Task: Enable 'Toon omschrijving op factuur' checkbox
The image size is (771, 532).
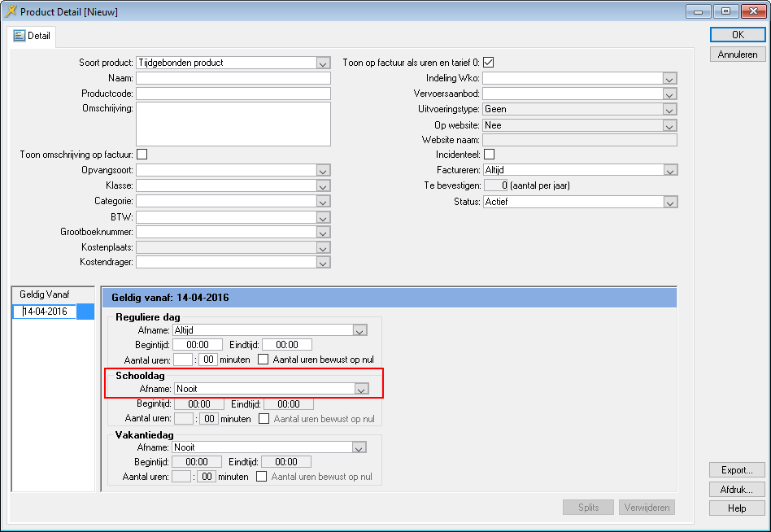Action: (x=142, y=154)
